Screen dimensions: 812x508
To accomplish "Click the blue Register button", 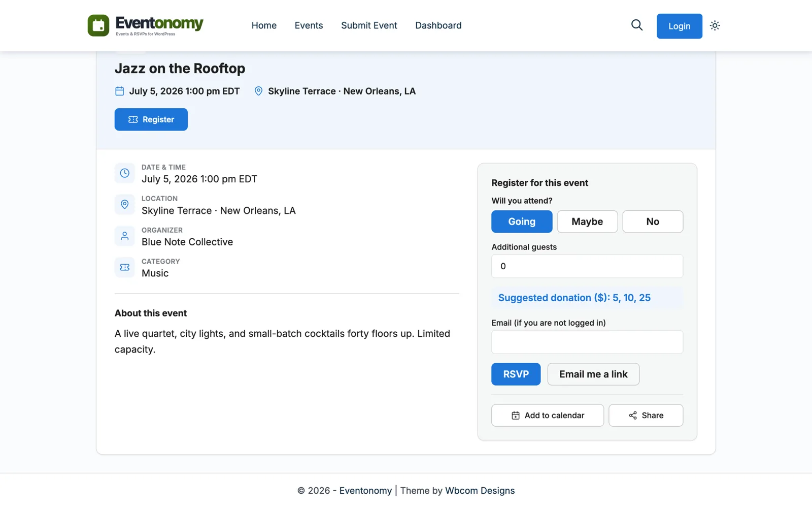I will click(x=151, y=119).
